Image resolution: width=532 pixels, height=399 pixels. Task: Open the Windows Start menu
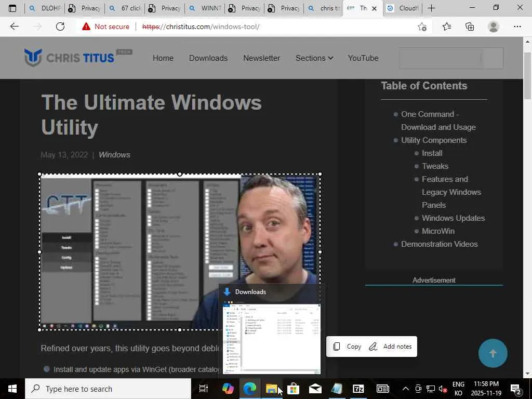(x=12, y=389)
